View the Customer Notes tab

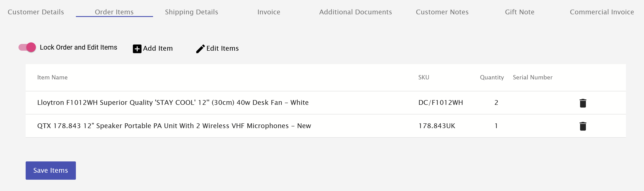click(x=442, y=12)
